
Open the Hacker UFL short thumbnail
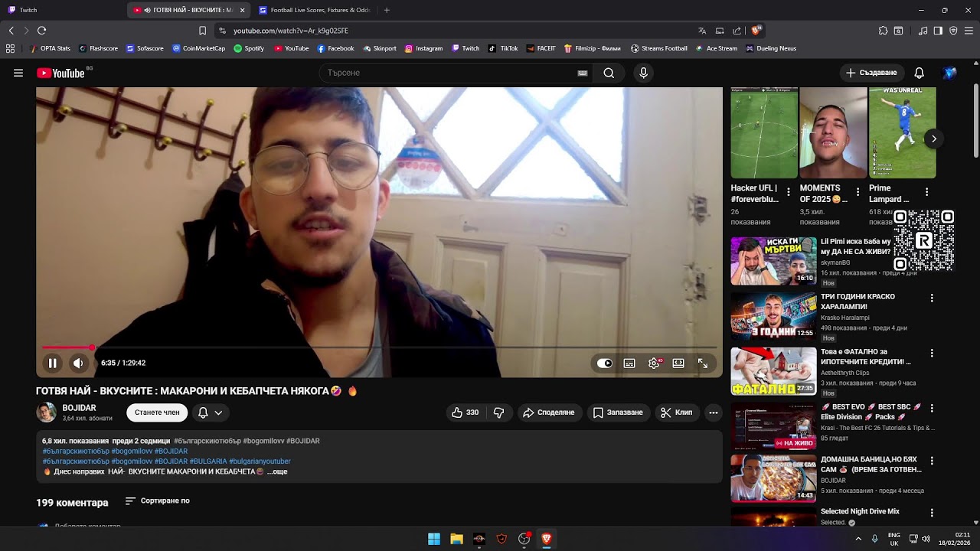click(764, 133)
